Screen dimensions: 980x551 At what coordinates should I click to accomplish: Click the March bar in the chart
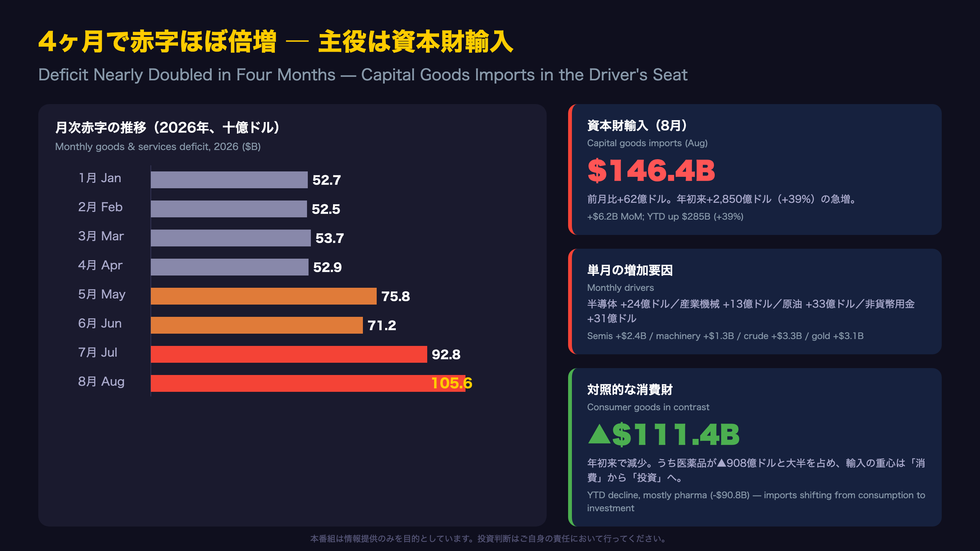point(231,238)
